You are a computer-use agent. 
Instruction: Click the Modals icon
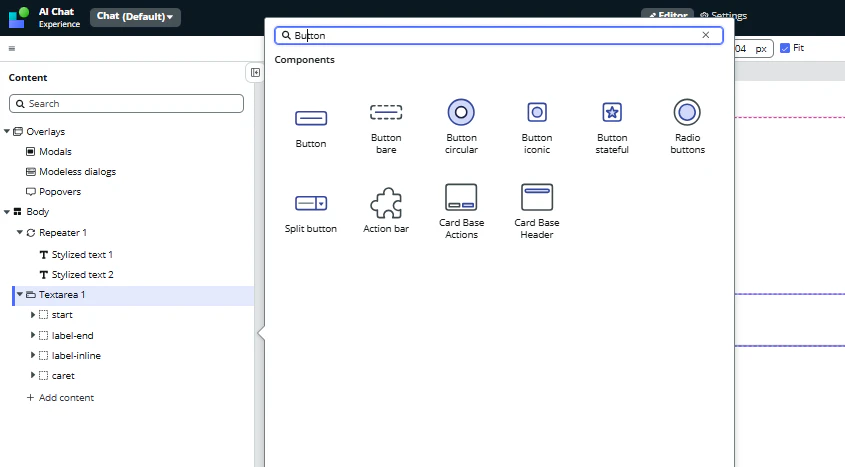point(31,151)
